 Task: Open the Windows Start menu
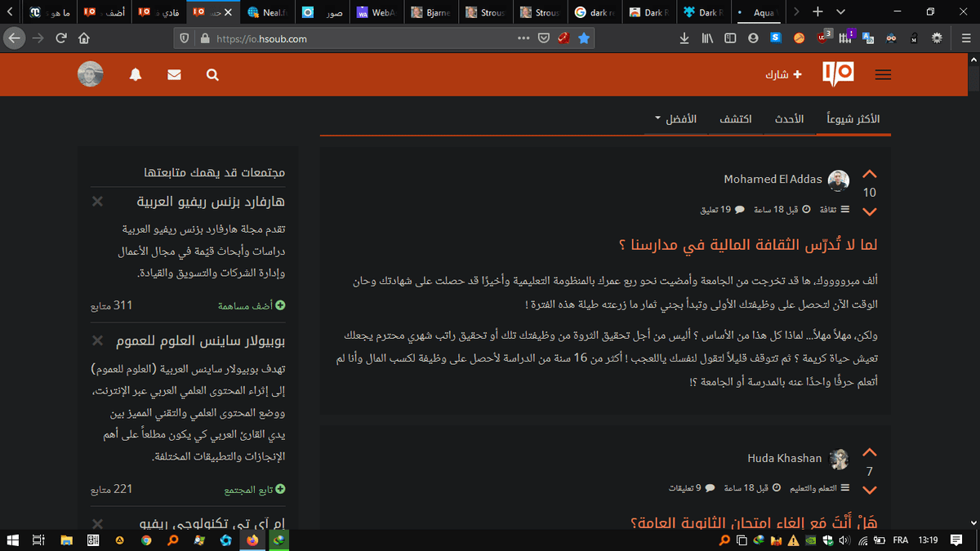pos(13,540)
